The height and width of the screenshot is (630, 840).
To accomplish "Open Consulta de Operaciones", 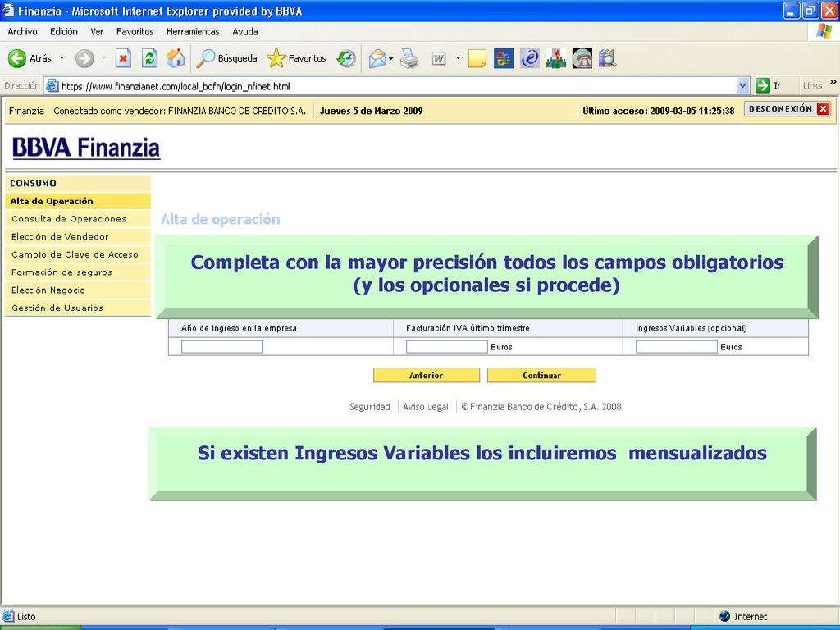I will pos(78,218).
